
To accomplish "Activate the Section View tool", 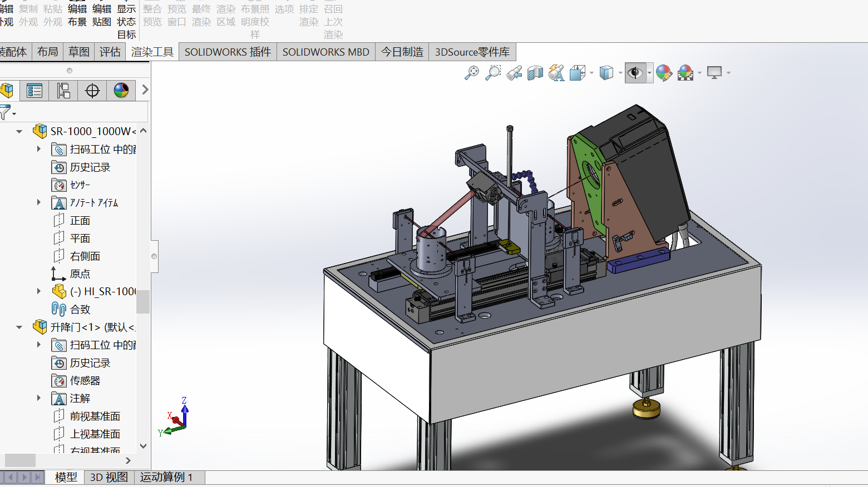I will point(535,73).
